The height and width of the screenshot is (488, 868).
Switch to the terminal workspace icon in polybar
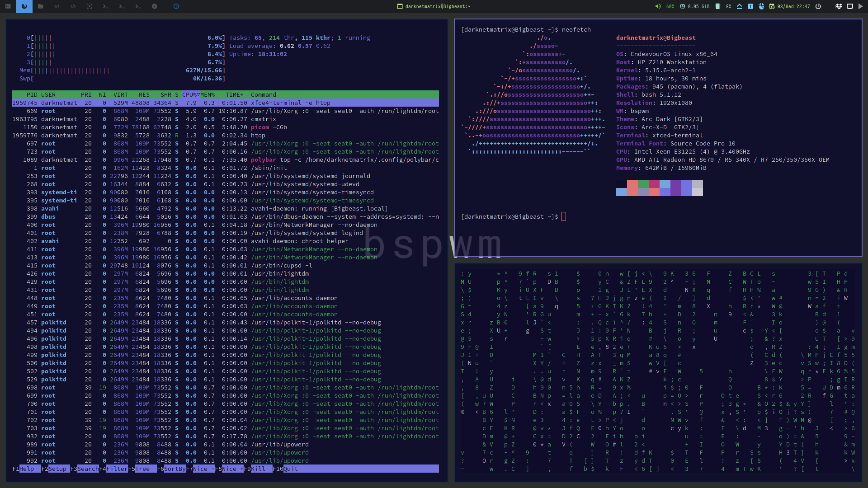[8, 6]
